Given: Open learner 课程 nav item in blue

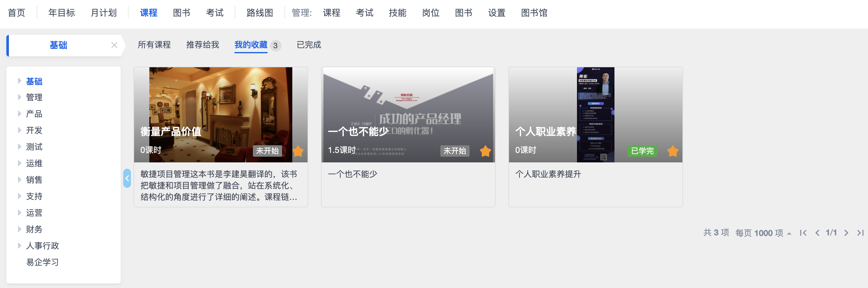Looking at the screenshot, I should (149, 13).
